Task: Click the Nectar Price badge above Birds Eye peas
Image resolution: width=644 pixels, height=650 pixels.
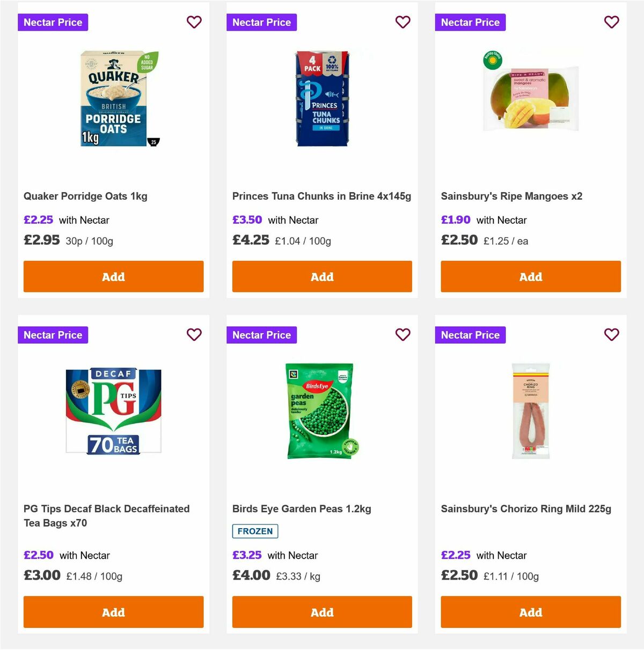Action: (x=261, y=334)
